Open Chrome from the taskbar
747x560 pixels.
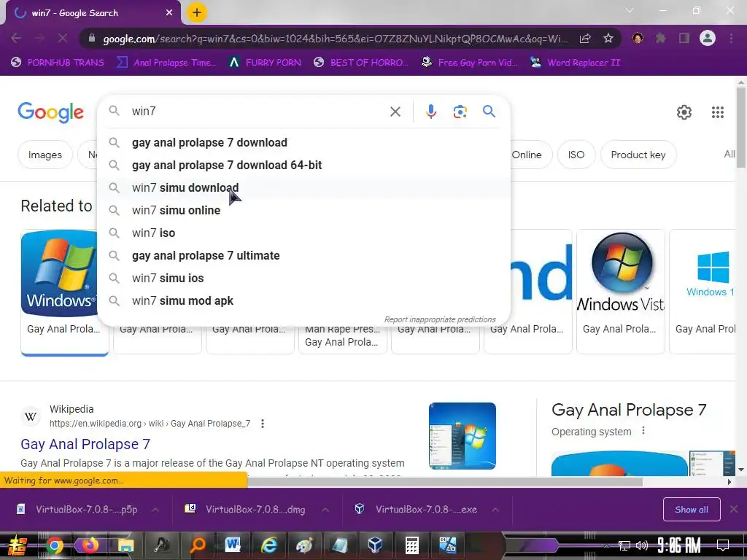pyautogui.click(x=55, y=545)
